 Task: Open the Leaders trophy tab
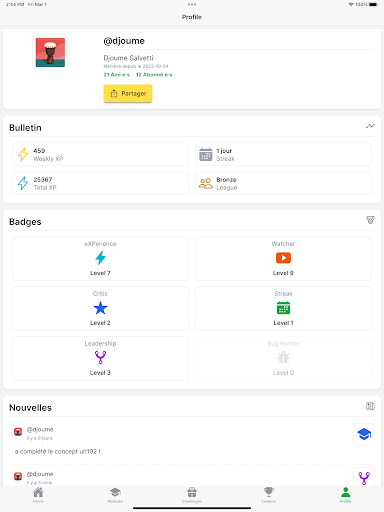point(269,495)
